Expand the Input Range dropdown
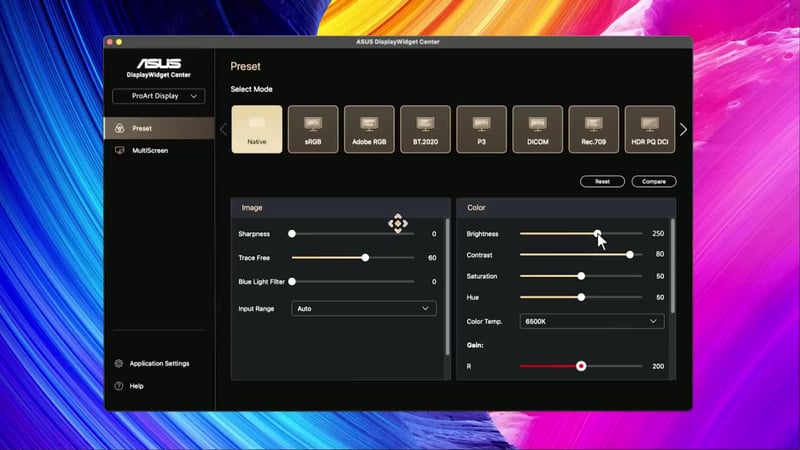 point(364,309)
